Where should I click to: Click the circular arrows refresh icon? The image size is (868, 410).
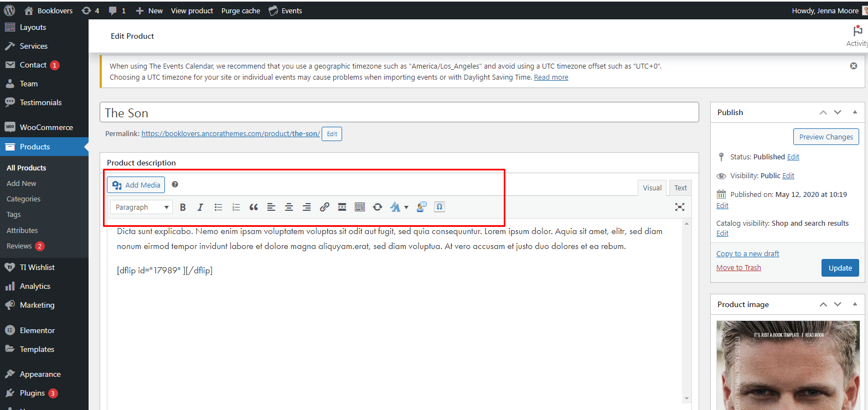378,207
